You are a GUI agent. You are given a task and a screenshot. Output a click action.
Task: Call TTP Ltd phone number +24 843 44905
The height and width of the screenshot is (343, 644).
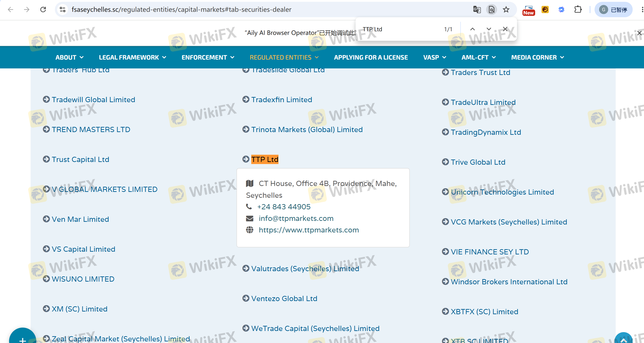(284, 207)
